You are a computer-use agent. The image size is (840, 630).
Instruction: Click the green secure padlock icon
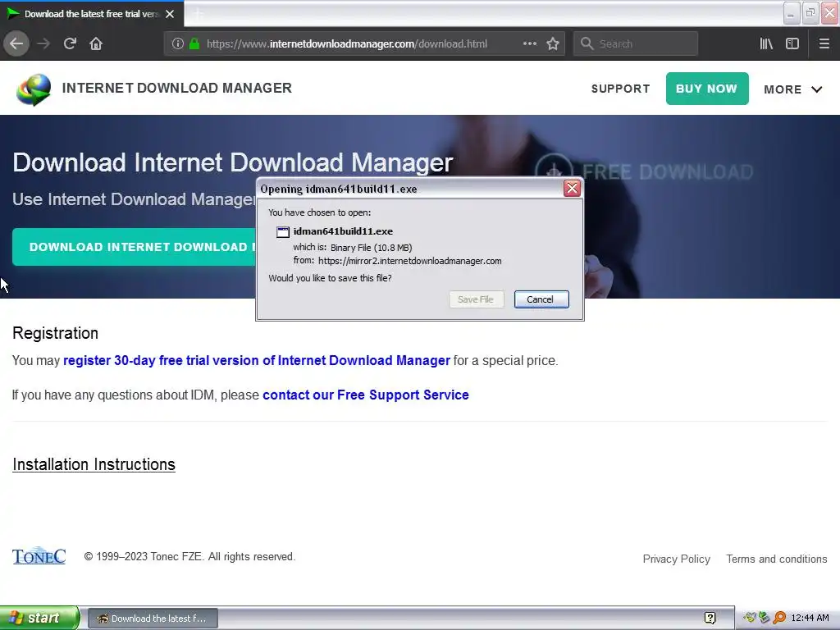point(194,44)
